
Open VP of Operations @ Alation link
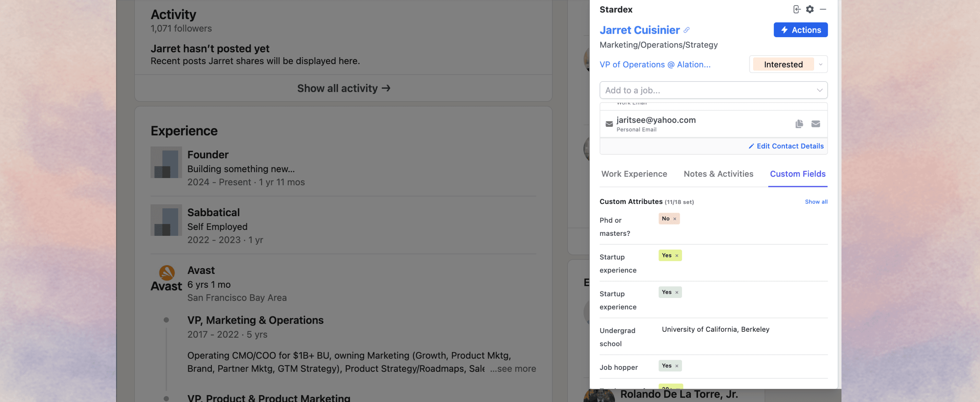point(655,64)
